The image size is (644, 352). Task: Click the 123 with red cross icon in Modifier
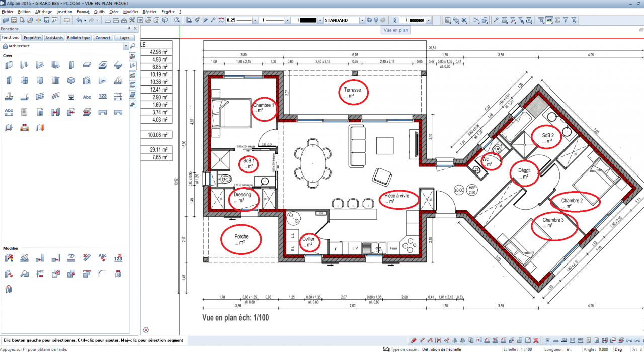(x=118, y=258)
